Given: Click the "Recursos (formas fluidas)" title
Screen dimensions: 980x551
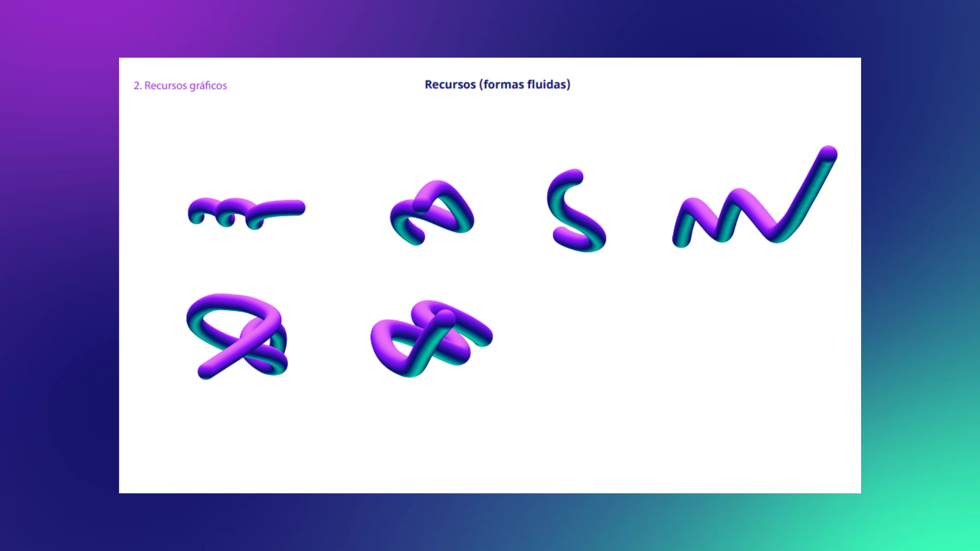Looking at the screenshot, I should [498, 84].
